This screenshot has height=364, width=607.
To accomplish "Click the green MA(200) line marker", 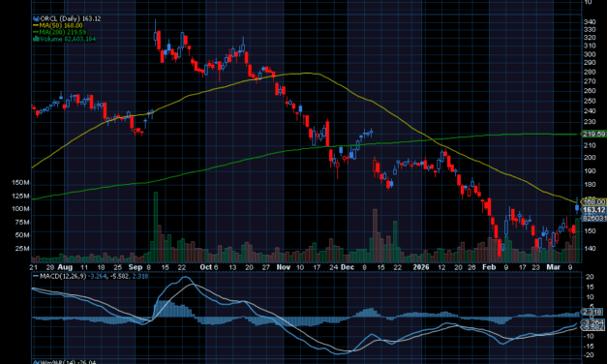I will pyautogui.click(x=36, y=32).
